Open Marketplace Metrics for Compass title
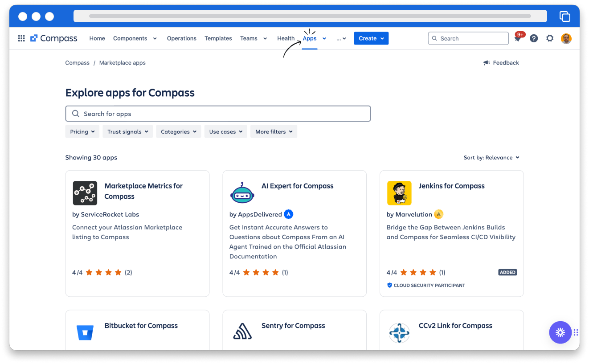 click(143, 191)
